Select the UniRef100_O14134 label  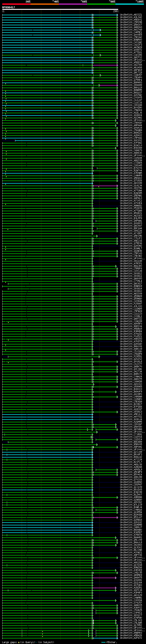(131, 186)
